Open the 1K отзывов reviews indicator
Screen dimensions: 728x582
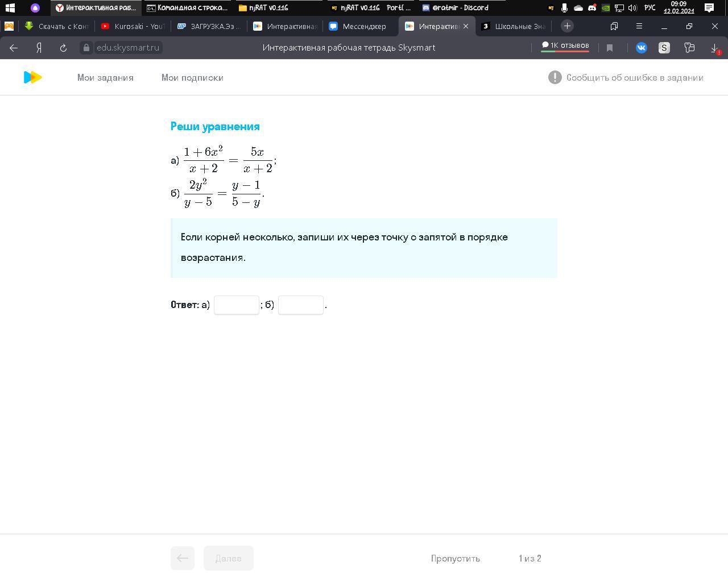[x=565, y=45]
